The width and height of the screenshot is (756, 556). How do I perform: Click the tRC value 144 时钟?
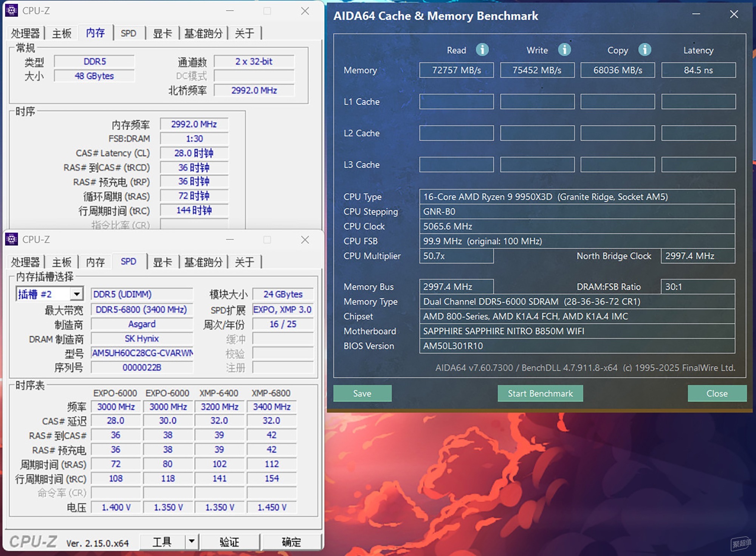(x=194, y=210)
